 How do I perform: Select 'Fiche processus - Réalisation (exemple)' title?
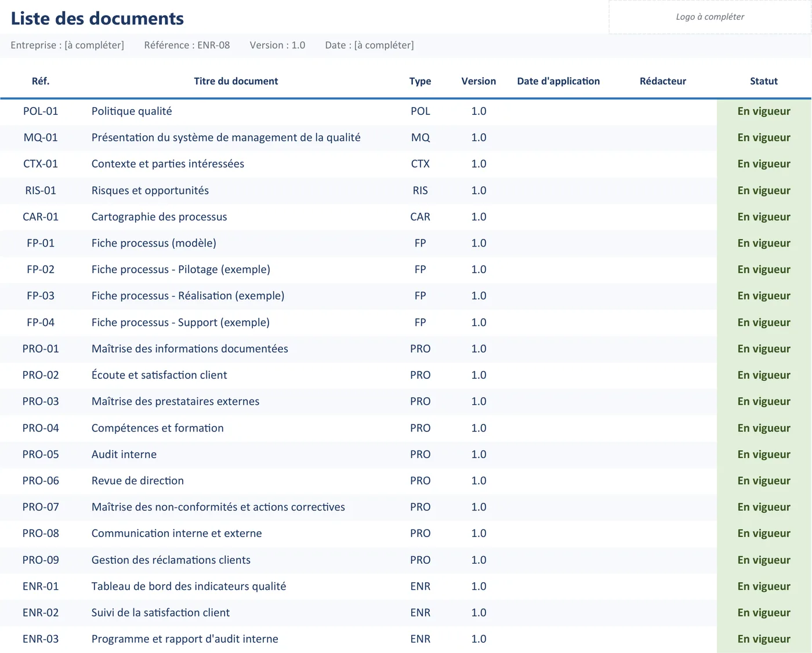tap(188, 296)
